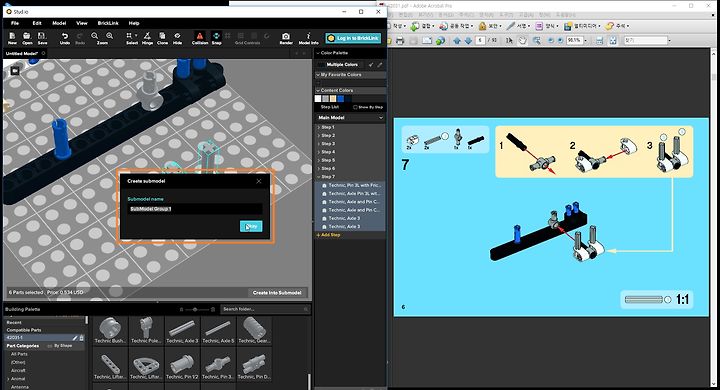Click the zoom out magnifier icon

click(95, 36)
